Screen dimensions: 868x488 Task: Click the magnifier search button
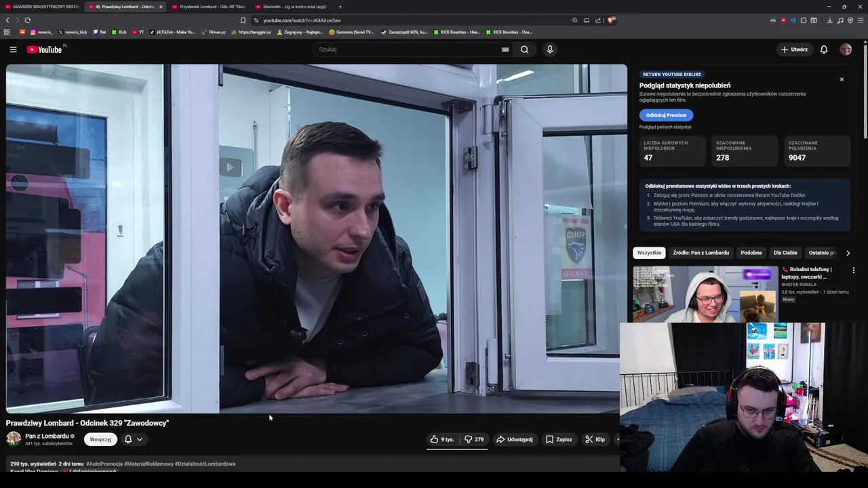pos(524,49)
